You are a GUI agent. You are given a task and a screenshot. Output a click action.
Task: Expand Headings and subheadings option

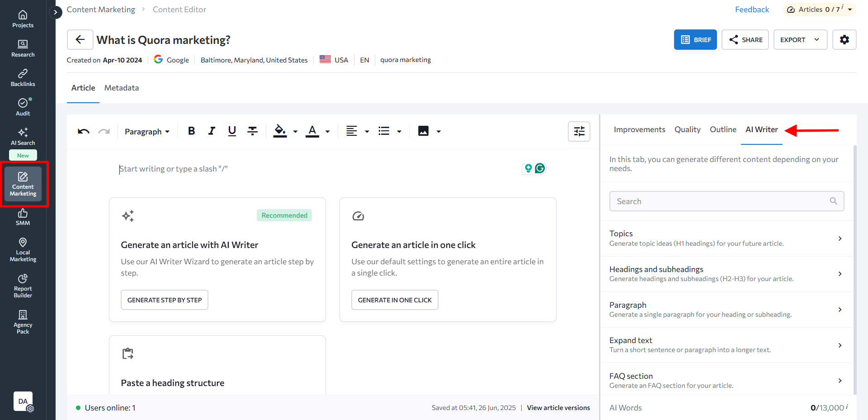[x=726, y=274]
